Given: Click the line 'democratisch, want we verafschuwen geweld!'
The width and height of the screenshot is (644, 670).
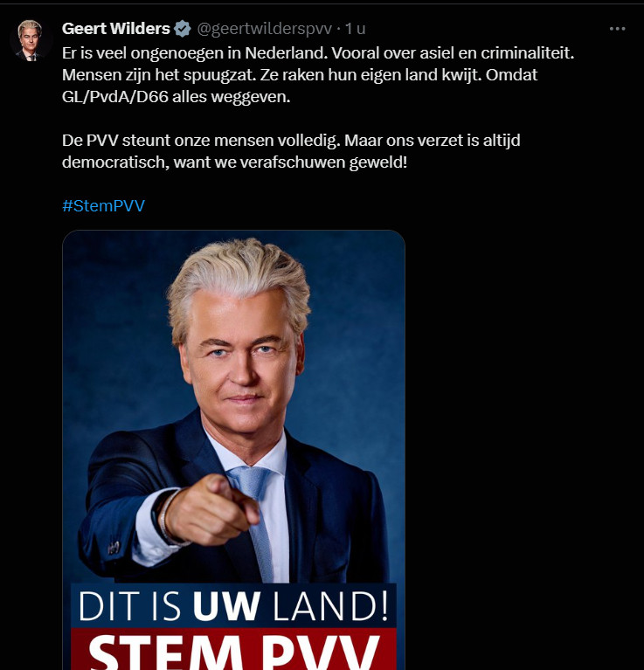Looking at the screenshot, I should pyautogui.click(x=234, y=162).
